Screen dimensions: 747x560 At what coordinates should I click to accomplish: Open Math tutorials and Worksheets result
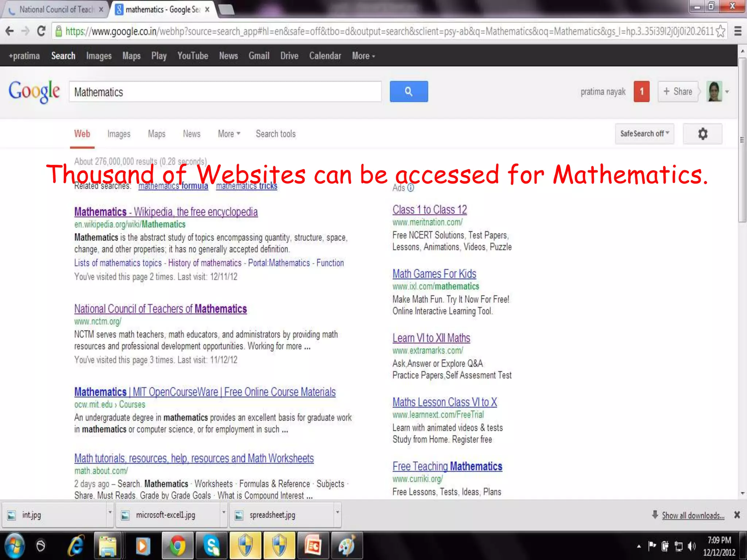(x=194, y=458)
